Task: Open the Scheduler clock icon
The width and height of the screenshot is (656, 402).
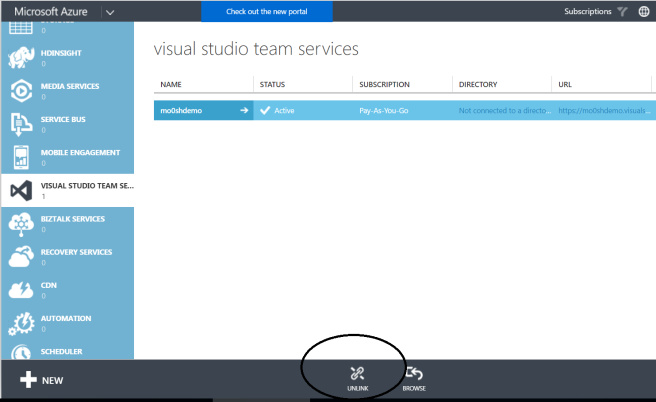Action: point(21,352)
